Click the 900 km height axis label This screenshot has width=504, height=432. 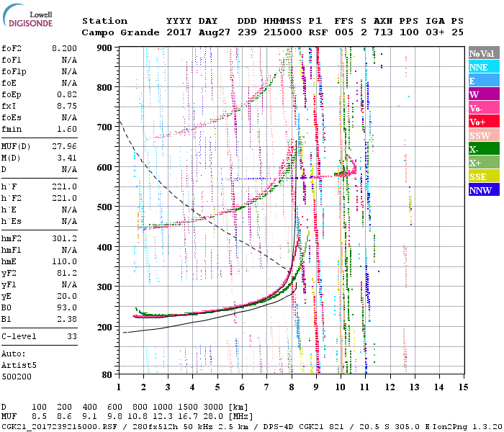click(105, 48)
